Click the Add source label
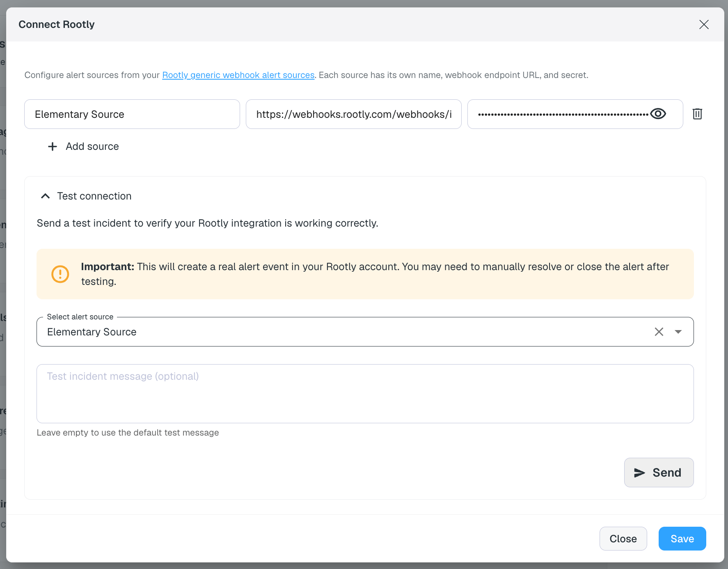This screenshot has height=569, width=728. 92,147
